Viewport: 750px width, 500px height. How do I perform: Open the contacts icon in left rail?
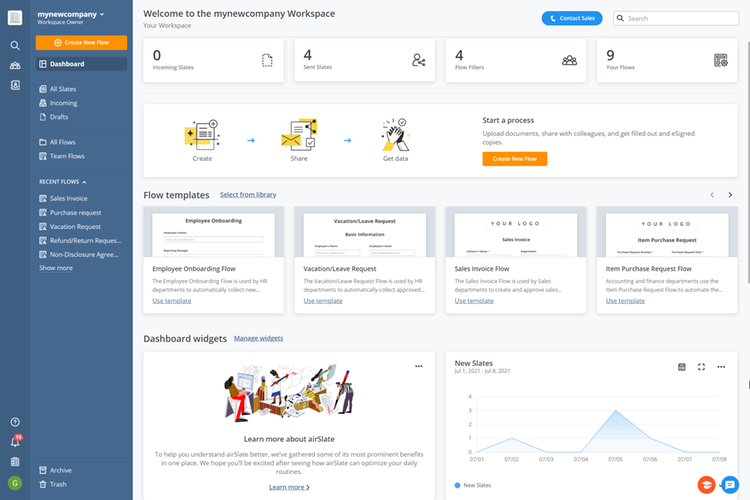(15, 85)
